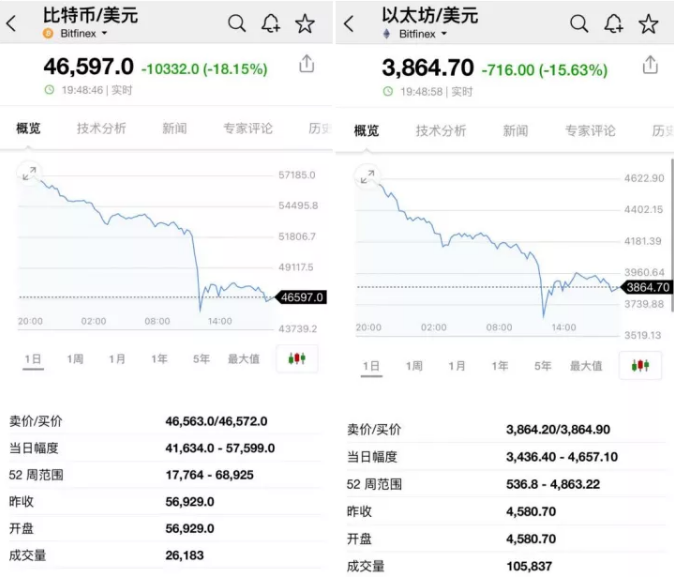Click the 46597.0 price marker on the chart
674x579 pixels.
point(302,297)
